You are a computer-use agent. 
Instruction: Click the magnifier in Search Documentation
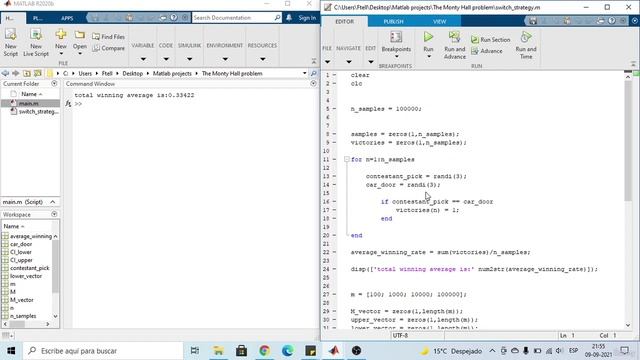[277, 18]
